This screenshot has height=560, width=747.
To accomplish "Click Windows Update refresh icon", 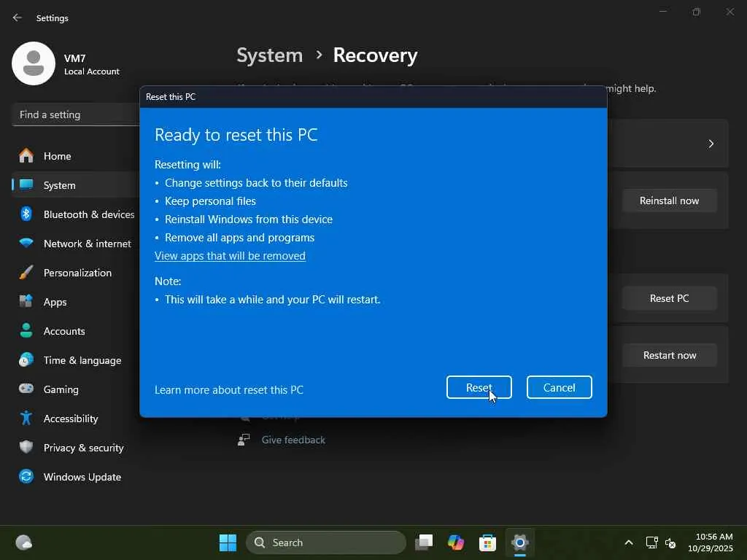I will [26, 477].
